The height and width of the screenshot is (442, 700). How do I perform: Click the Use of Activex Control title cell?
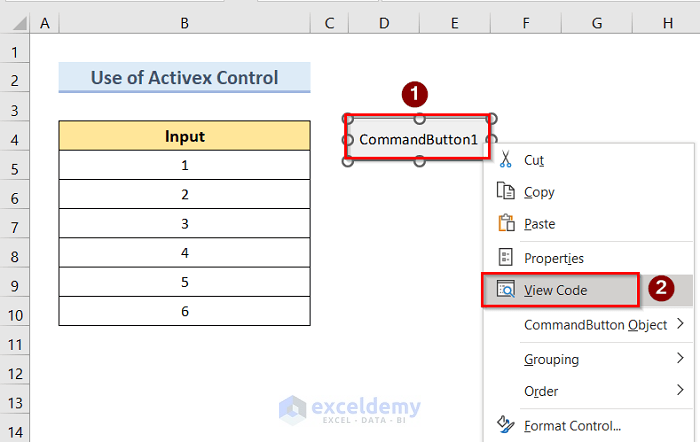(184, 77)
